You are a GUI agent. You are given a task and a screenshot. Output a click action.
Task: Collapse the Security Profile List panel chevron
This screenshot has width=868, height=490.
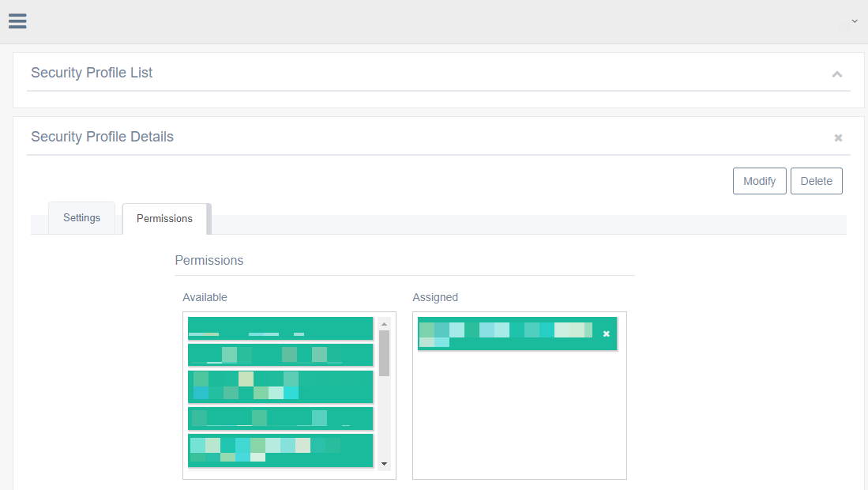tap(837, 74)
